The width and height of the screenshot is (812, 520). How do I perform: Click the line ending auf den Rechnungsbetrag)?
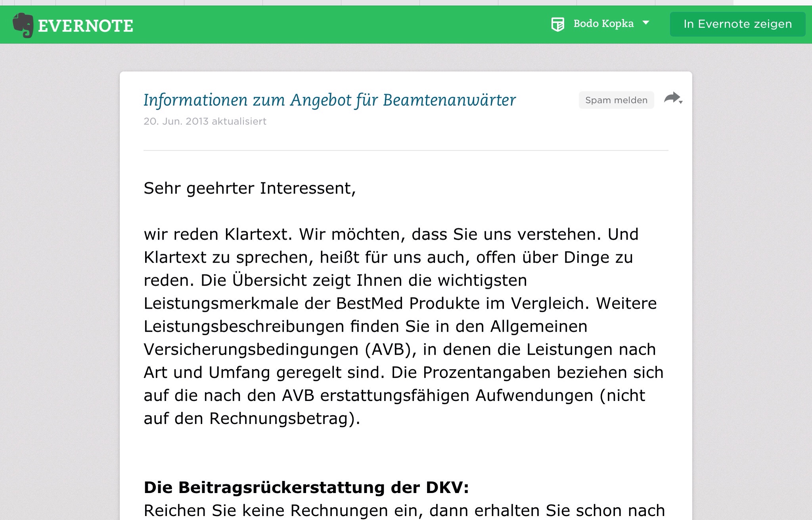tap(252, 418)
